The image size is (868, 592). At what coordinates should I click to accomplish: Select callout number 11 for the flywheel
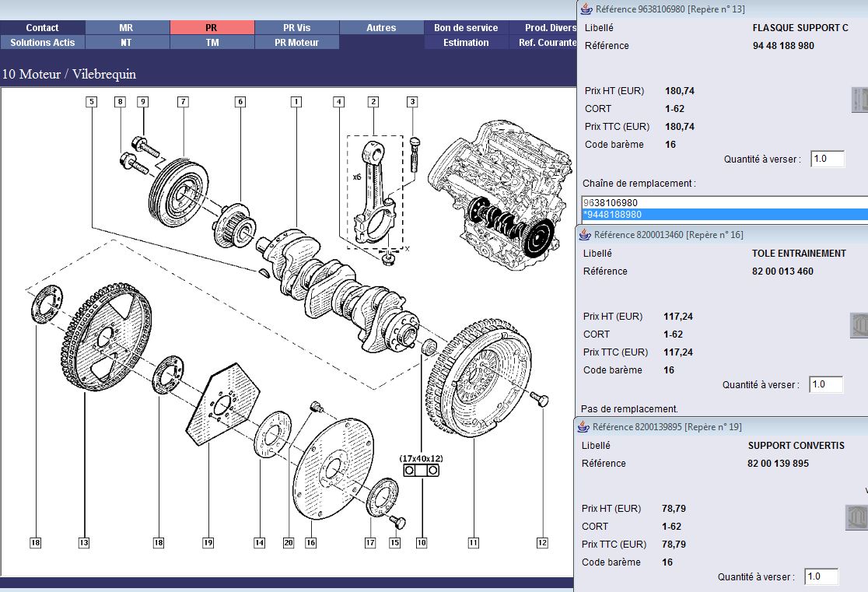pyautogui.click(x=472, y=543)
